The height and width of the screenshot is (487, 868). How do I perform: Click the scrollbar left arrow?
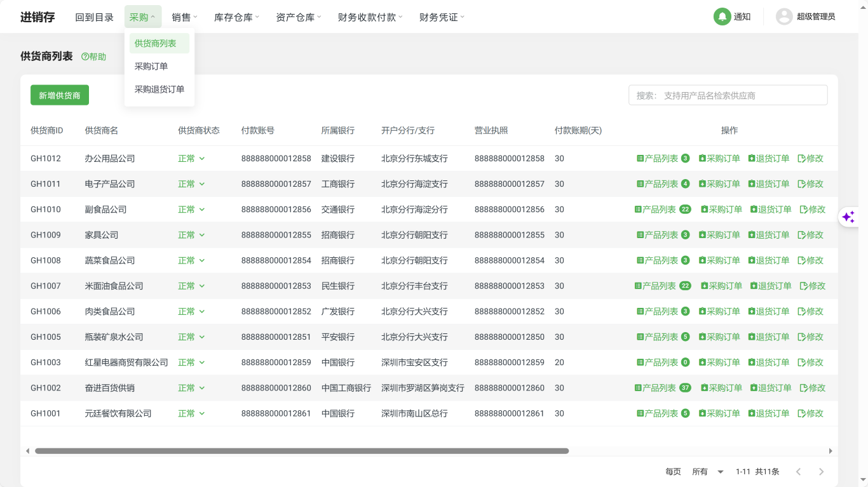[x=27, y=451]
